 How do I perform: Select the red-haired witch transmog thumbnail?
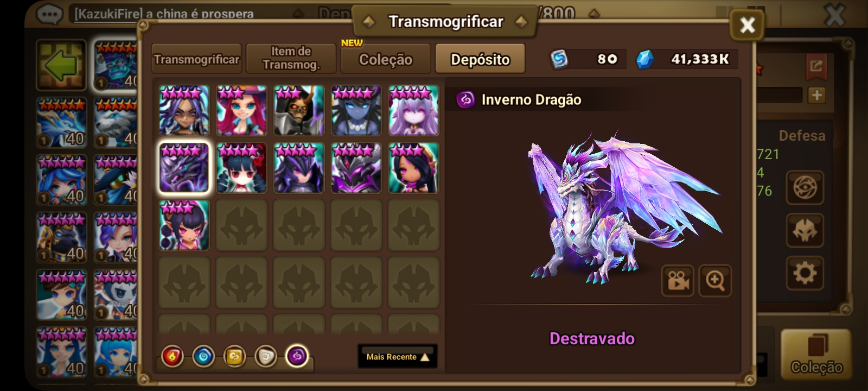(x=242, y=110)
